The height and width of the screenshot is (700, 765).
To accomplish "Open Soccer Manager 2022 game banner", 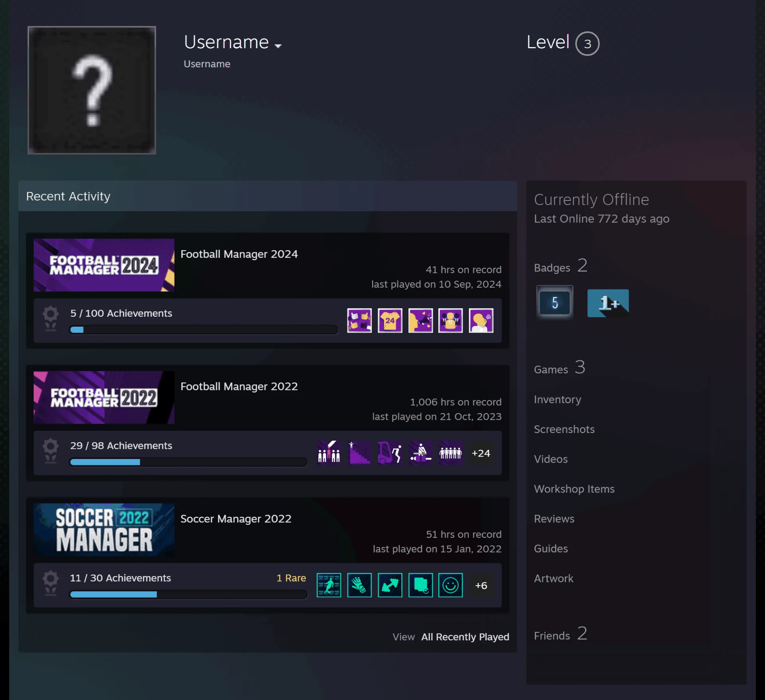I will [104, 529].
